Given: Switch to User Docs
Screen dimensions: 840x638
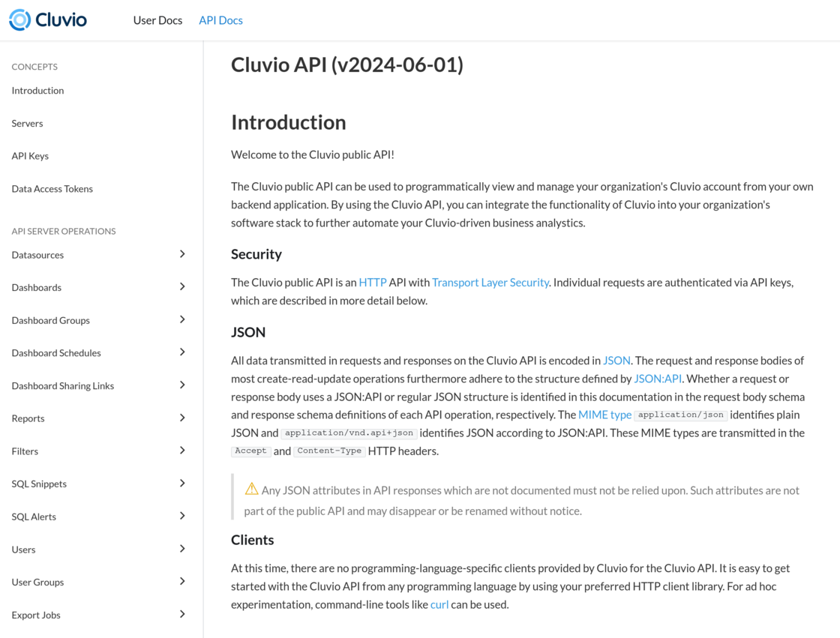Looking at the screenshot, I should coord(157,20).
